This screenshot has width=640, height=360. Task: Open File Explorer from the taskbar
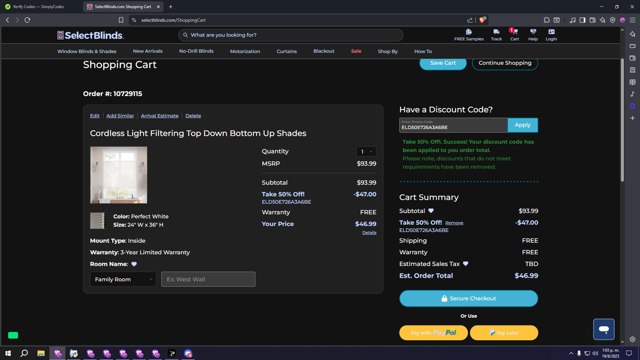[x=41, y=353]
